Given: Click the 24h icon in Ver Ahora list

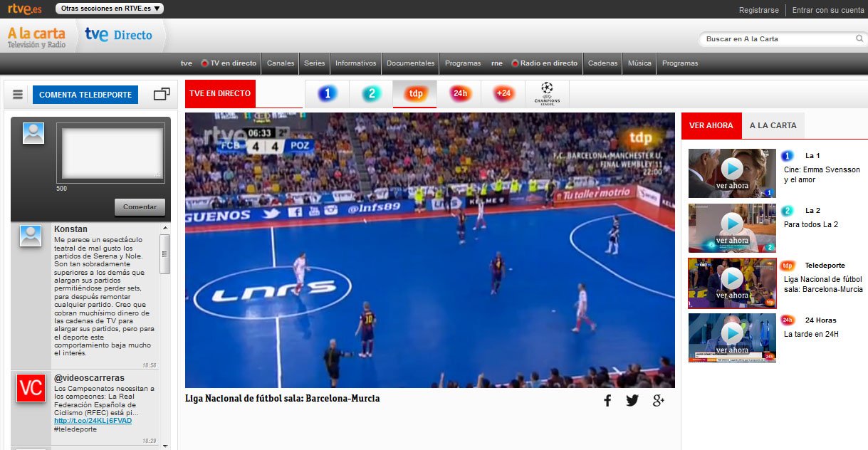Looking at the screenshot, I should pyautogui.click(x=787, y=320).
